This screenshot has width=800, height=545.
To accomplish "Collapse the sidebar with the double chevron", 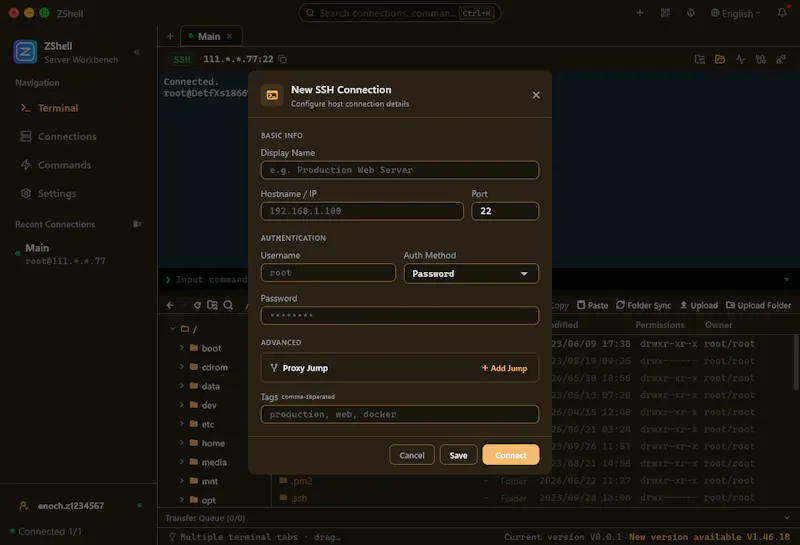I will point(137,52).
